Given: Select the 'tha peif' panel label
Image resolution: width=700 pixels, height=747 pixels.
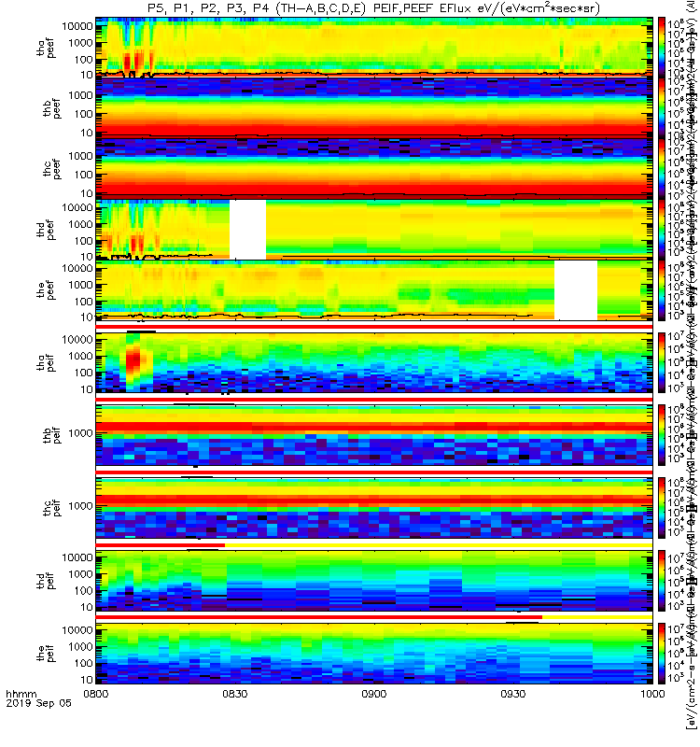Looking at the screenshot, I should [46, 363].
